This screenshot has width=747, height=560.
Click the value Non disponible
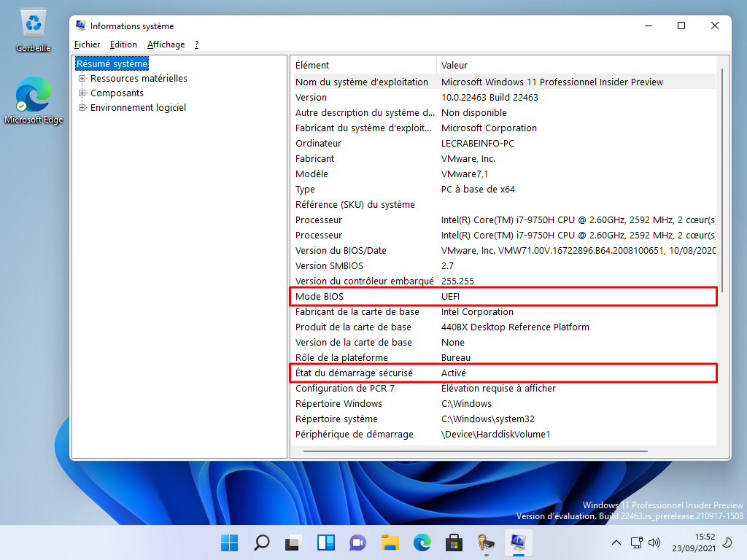point(474,113)
